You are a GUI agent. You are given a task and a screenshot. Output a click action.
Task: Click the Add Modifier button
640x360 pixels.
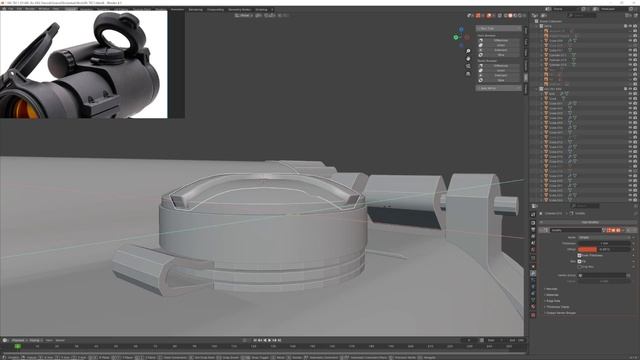tap(589, 222)
